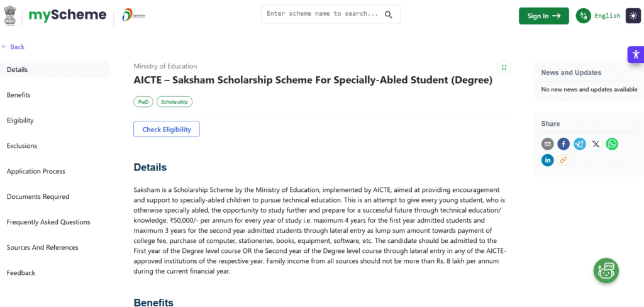
Task: Focus the scheme name search field
Action: (322, 14)
